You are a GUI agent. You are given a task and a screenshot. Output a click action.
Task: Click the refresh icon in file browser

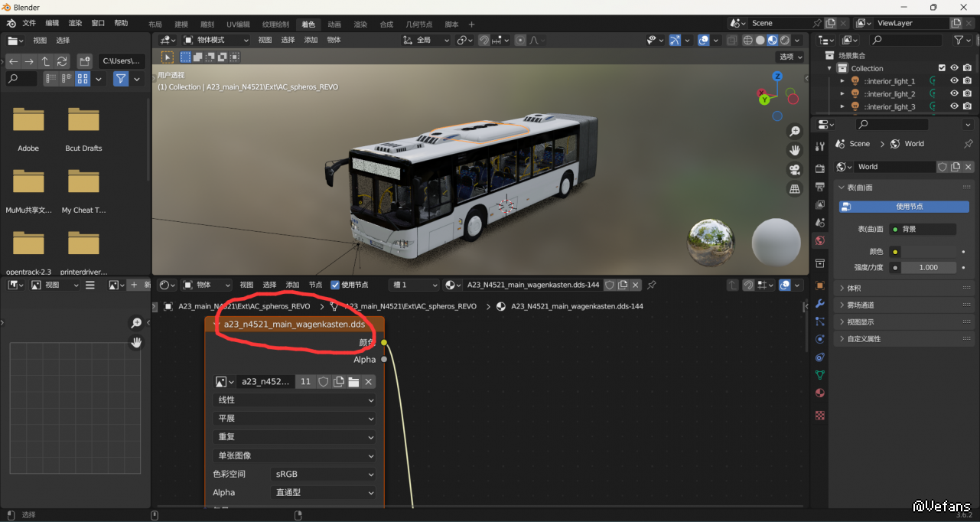coord(63,61)
